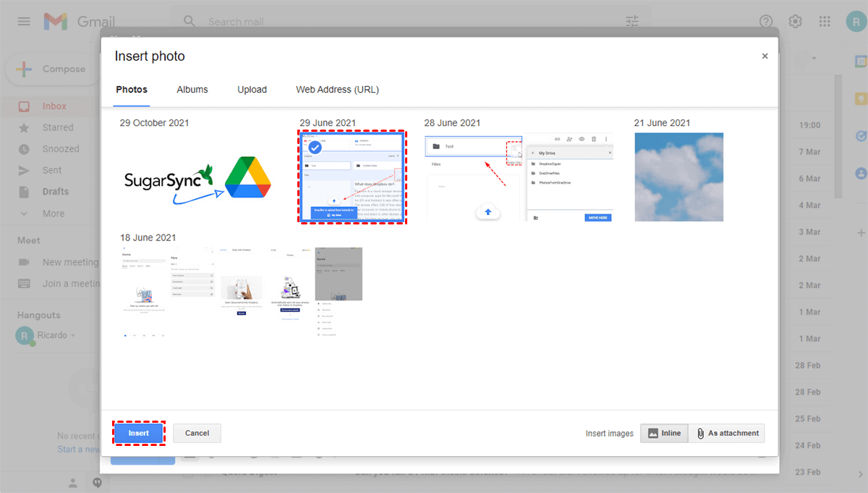Viewport: 868px width, 493px height.
Task: Open Google Keep side panel icon
Action: tap(861, 99)
